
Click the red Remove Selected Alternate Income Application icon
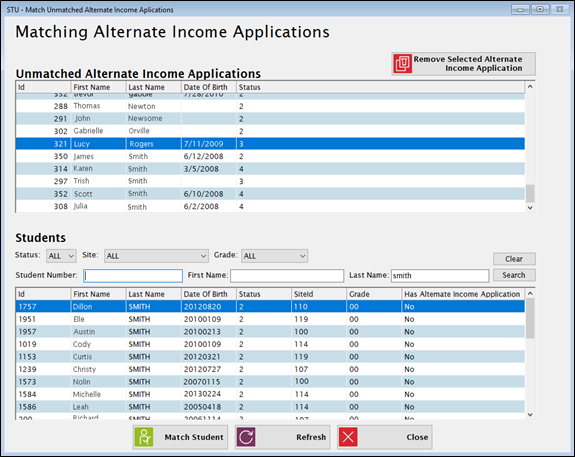[x=402, y=64]
